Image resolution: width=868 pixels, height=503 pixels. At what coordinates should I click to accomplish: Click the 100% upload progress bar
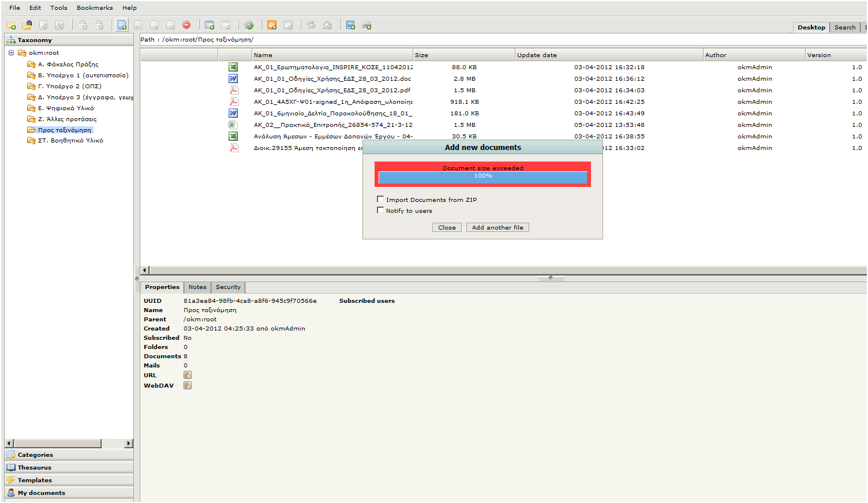point(483,177)
